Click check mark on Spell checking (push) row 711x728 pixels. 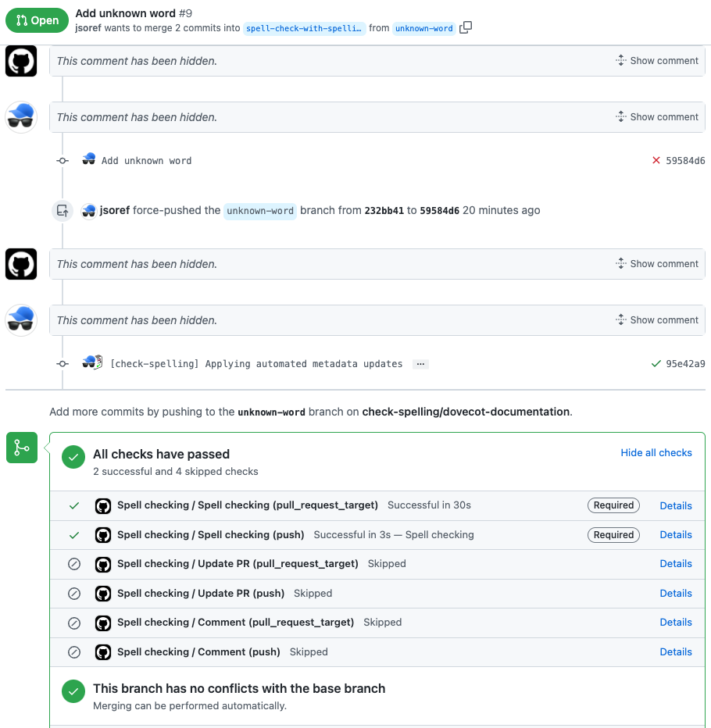click(74, 535)
